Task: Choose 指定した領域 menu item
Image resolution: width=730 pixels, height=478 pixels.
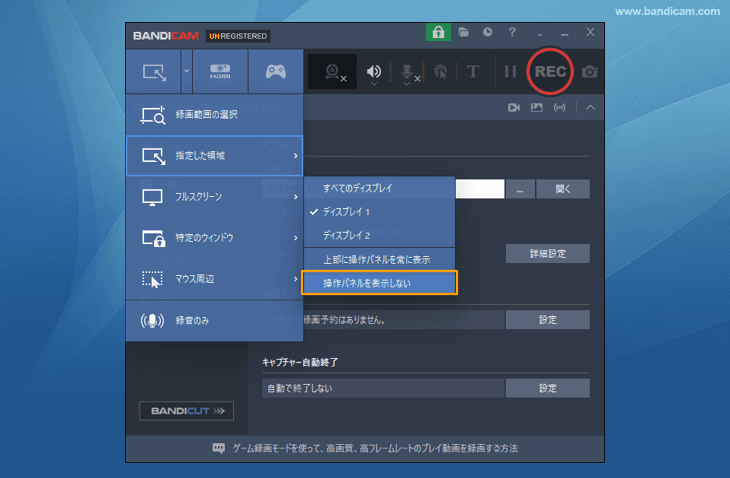Action: [215, 155]
